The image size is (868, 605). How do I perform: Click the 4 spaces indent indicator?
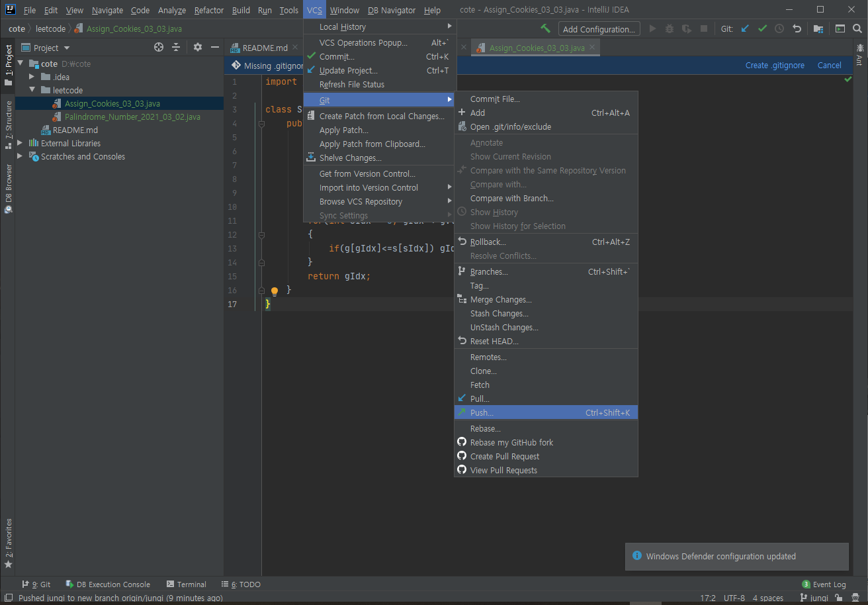768,598
